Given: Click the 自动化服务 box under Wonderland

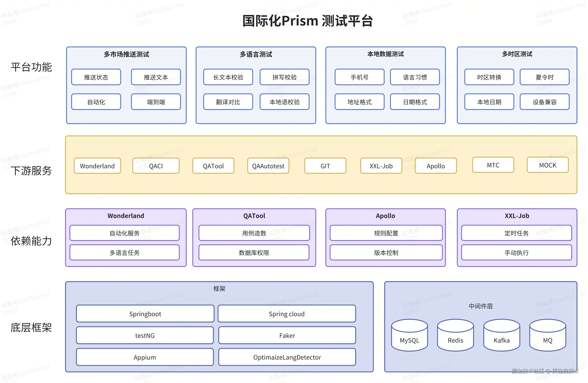Looking at the screenshot, I should (x=124, y=233).
